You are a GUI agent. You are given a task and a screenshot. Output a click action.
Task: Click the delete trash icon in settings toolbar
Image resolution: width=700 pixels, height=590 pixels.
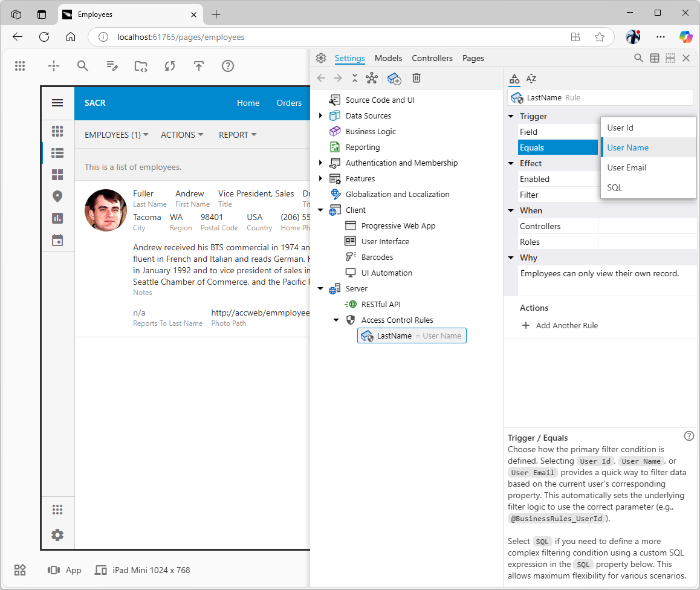click(416, 78)
